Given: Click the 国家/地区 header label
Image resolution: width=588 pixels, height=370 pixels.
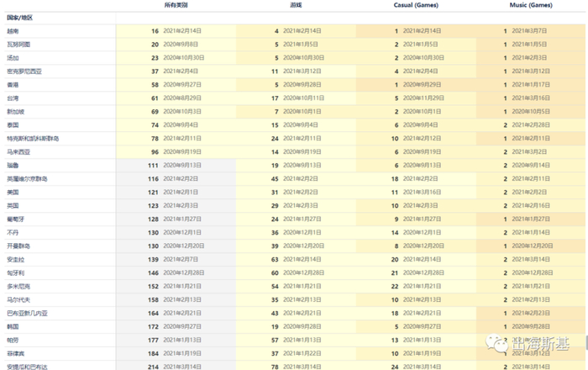Looking at the screenshot, I should [x=19, y=18].
